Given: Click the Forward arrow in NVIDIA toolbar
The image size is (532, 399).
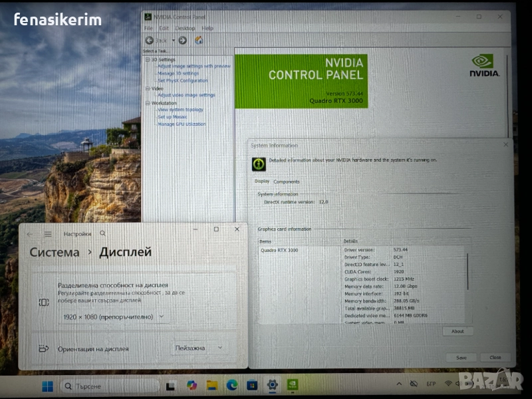Looking at the screenshot, I should (182, 40).
